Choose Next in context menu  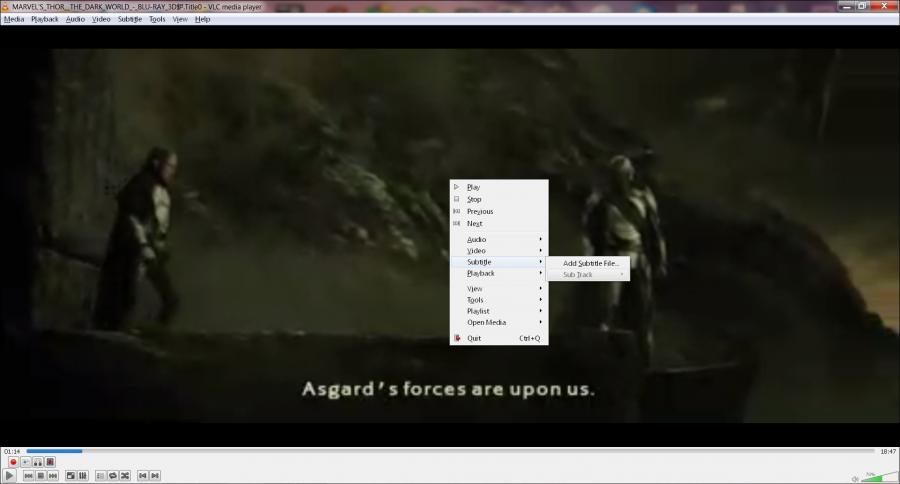499,223
